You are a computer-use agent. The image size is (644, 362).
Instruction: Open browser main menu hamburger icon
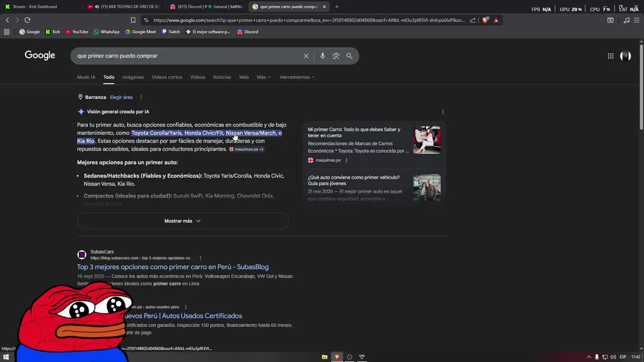(637, 20)
